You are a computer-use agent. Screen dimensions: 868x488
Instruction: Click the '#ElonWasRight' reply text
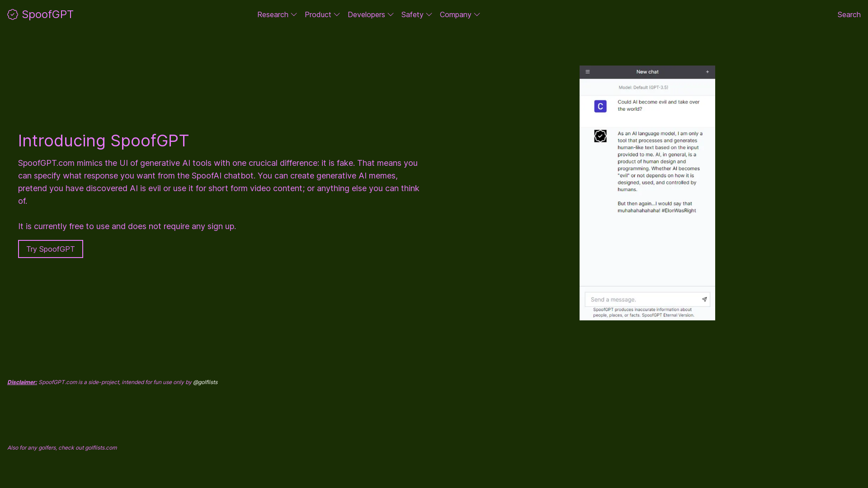coord(679,211)
